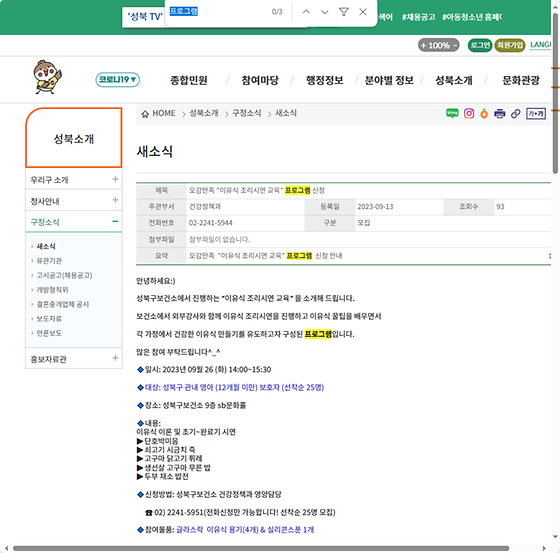Click department value 건강정책과
The image size is (560, 553).
(205, 207)
